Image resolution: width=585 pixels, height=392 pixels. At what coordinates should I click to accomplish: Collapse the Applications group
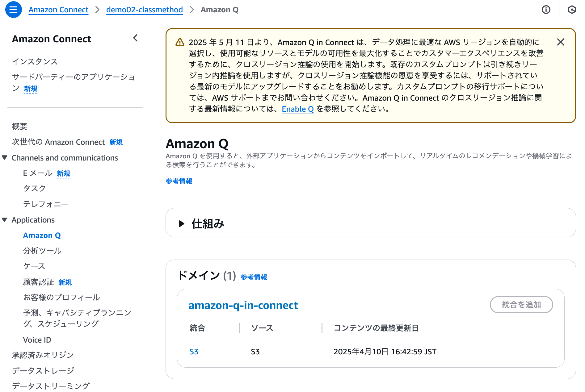tap(5, 220)
